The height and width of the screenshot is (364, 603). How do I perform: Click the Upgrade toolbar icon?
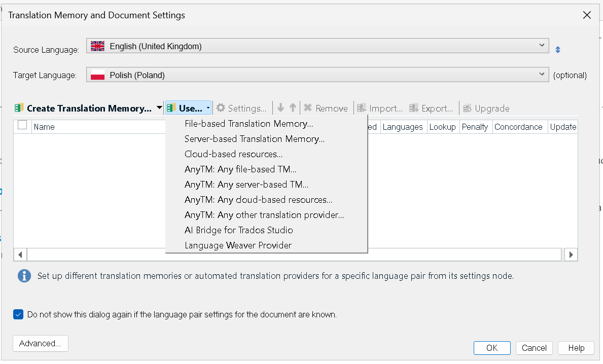(467, 108)
